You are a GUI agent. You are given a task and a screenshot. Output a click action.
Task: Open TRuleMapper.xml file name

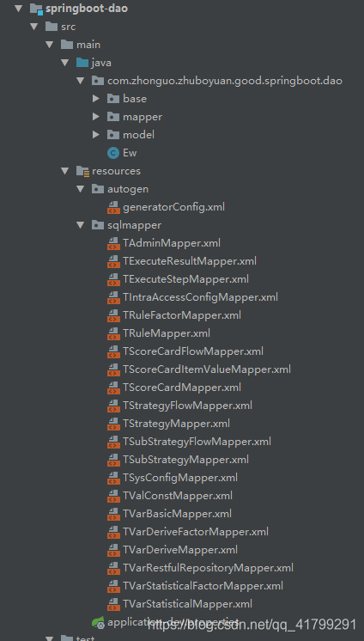(x=167, y=333)
